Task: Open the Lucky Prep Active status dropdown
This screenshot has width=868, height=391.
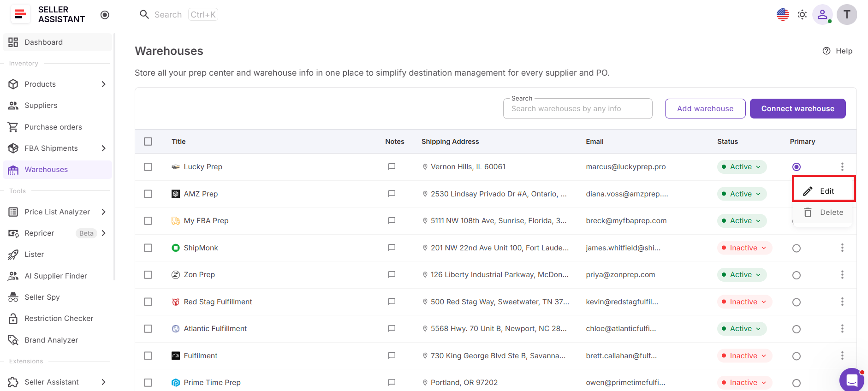Action: [742, 167]
